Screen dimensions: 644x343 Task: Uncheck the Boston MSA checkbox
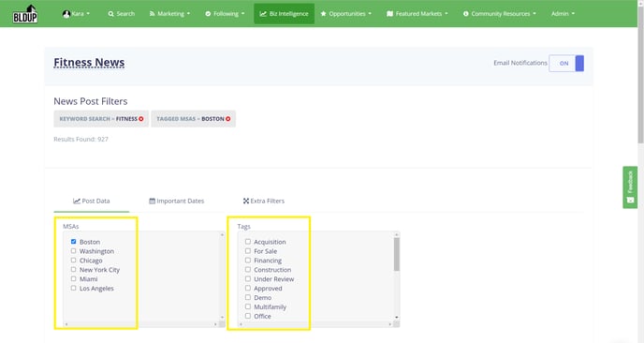74,242
